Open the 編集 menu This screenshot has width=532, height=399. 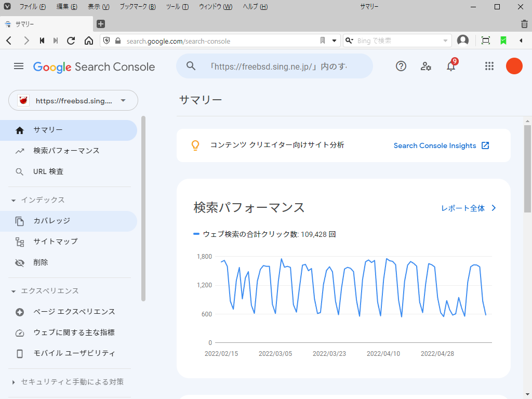point(66,7)
